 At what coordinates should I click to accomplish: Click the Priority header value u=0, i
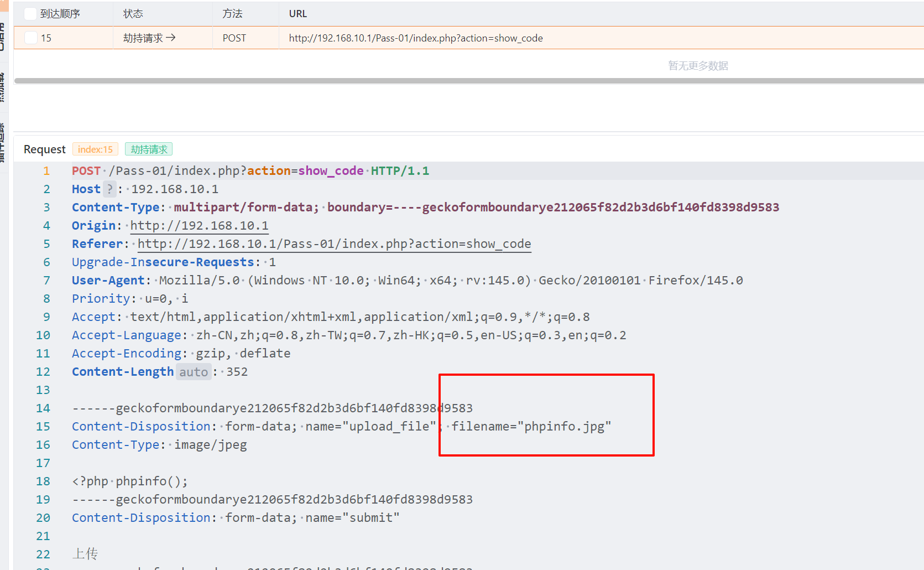[x=166, y=299]
